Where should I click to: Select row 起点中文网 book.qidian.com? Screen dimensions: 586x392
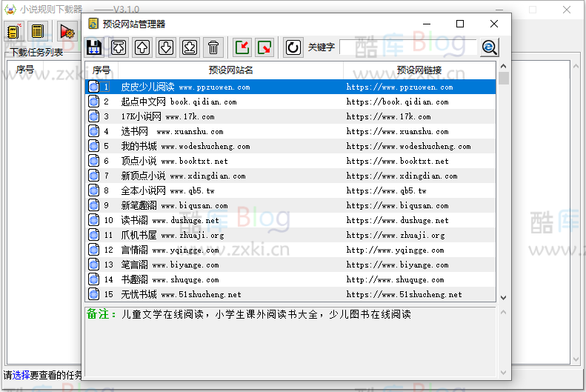click(290, 102)
